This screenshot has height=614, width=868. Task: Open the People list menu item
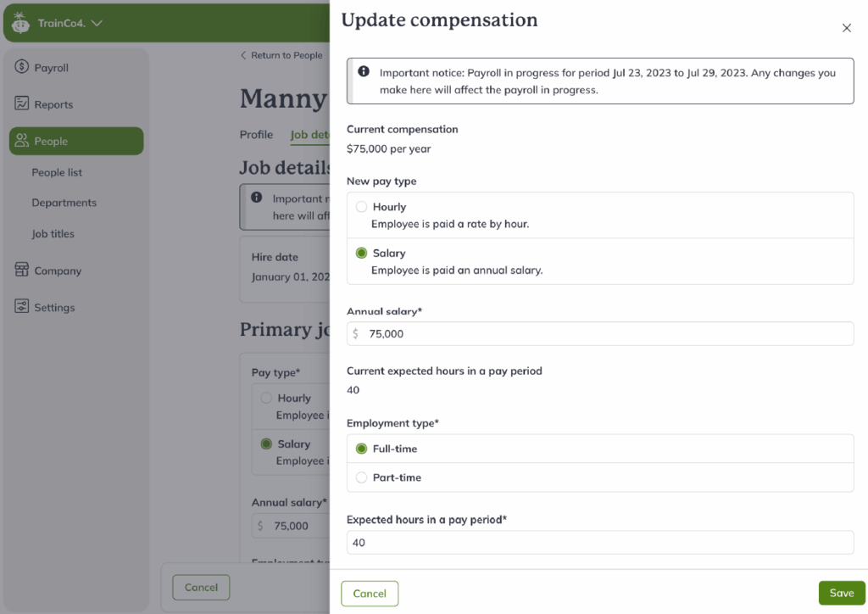(57, 172)
